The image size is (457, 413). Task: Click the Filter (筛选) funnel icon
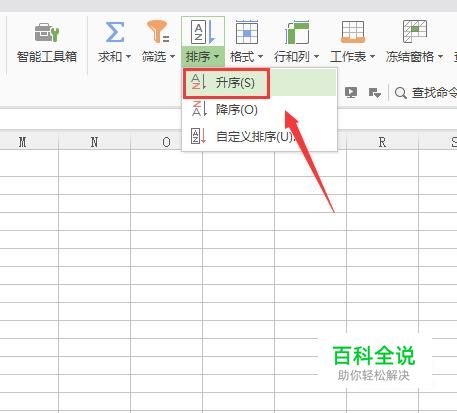158,32
